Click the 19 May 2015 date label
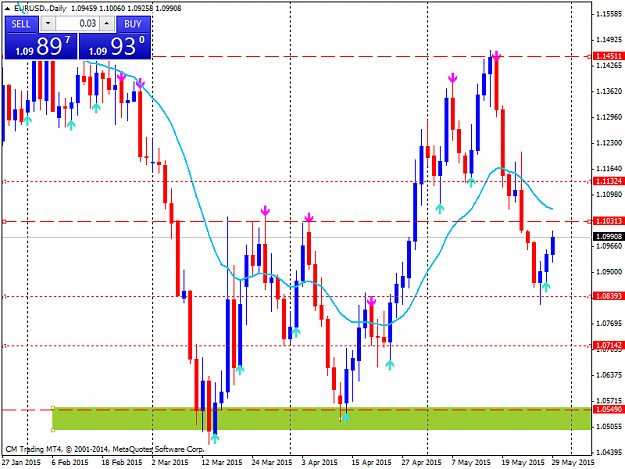Image resolution: width=625 pixels, height=469 pixels. (x=523, y=463)
